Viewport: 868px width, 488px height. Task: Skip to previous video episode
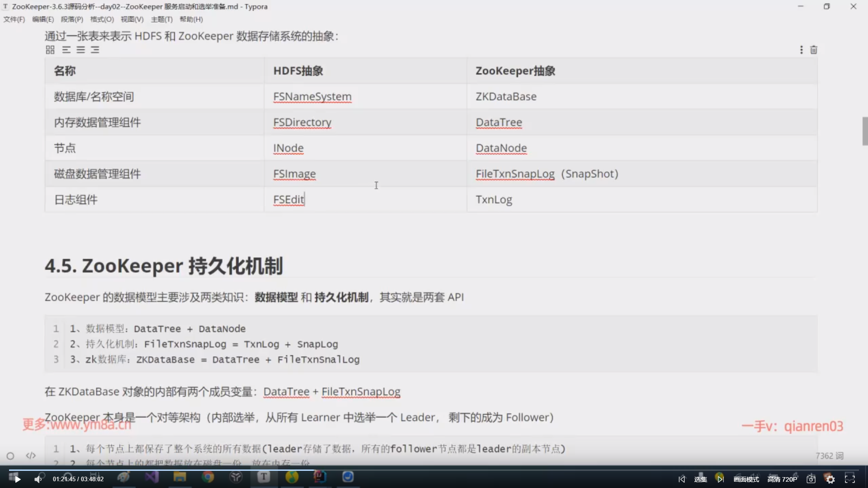[682, 479]
